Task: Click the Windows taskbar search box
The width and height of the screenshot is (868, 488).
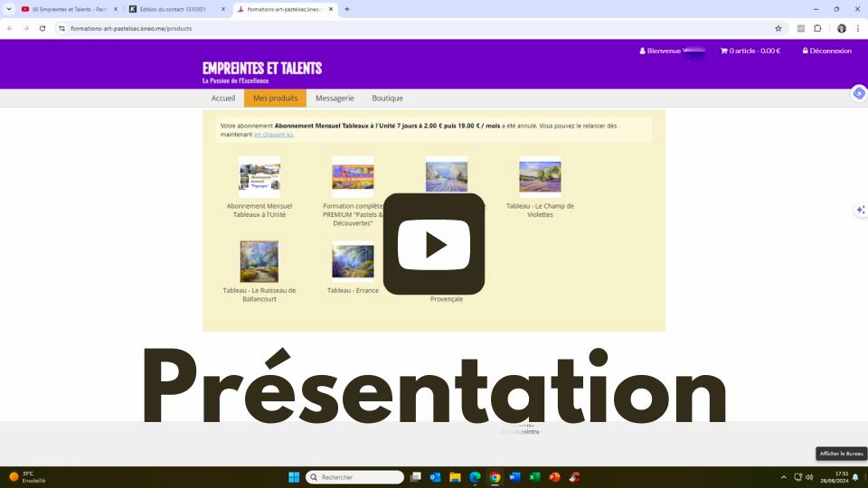Action: click(354, 477)
